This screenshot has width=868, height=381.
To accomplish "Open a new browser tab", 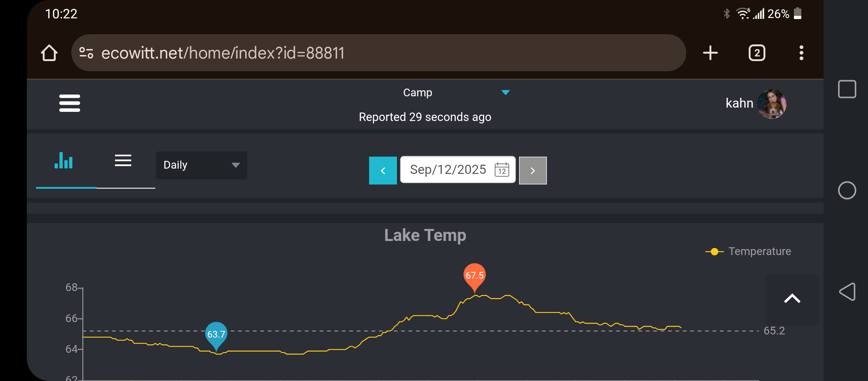I will tap(710, 53).
